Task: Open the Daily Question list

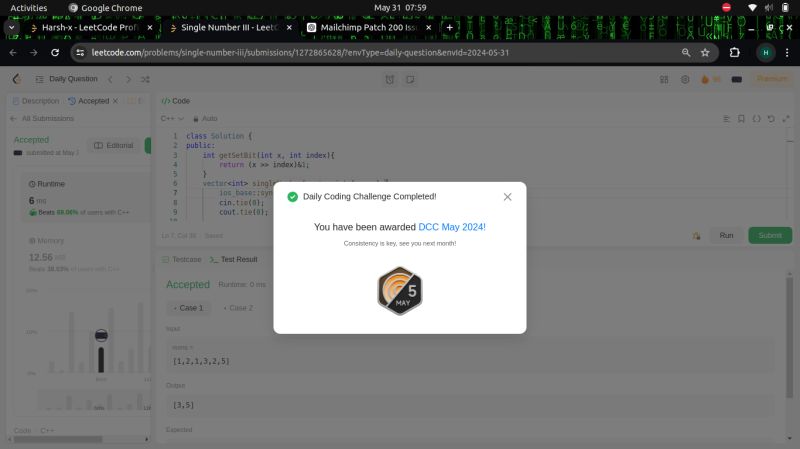Action: pyautogui.click(x=66, y=79)
